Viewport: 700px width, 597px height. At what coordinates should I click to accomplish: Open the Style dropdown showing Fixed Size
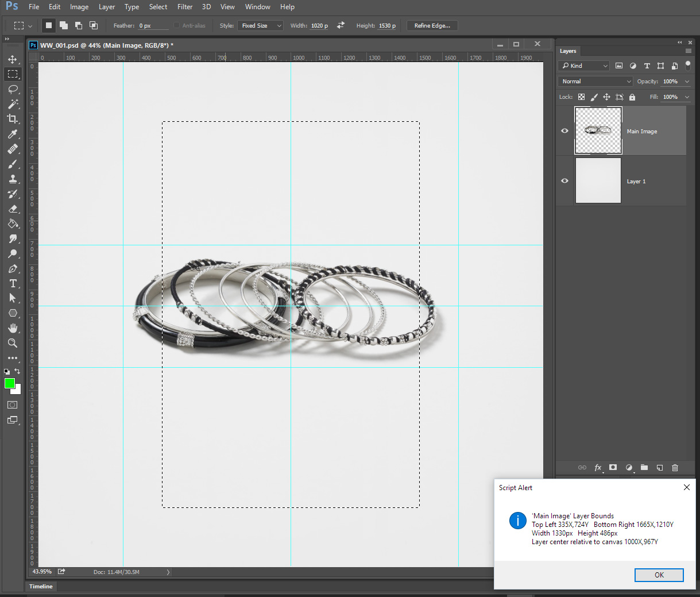tap(261, 26)
